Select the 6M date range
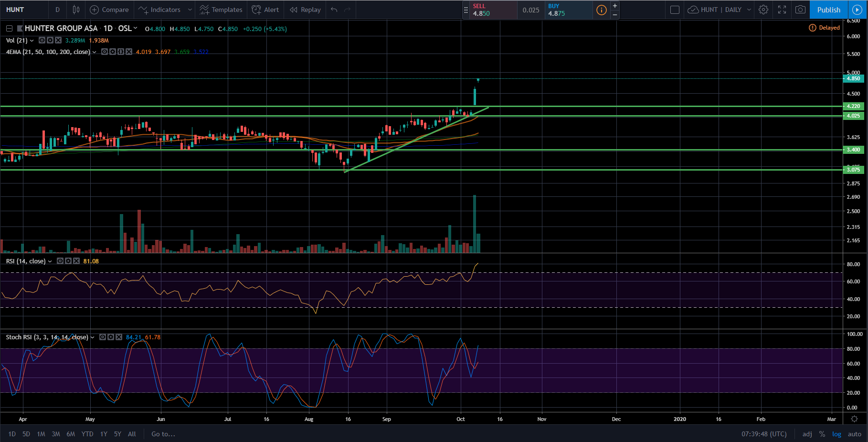 (71, 434)
